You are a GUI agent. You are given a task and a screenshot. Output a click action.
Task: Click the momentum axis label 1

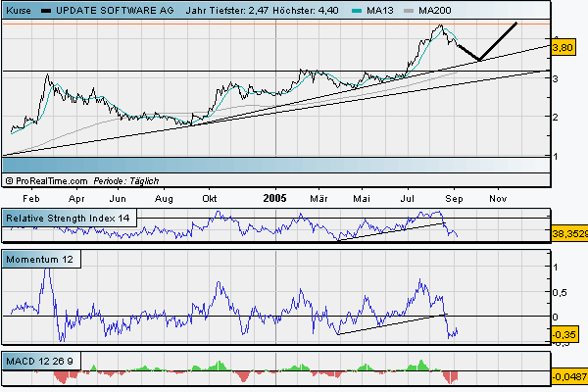(556, 268)
